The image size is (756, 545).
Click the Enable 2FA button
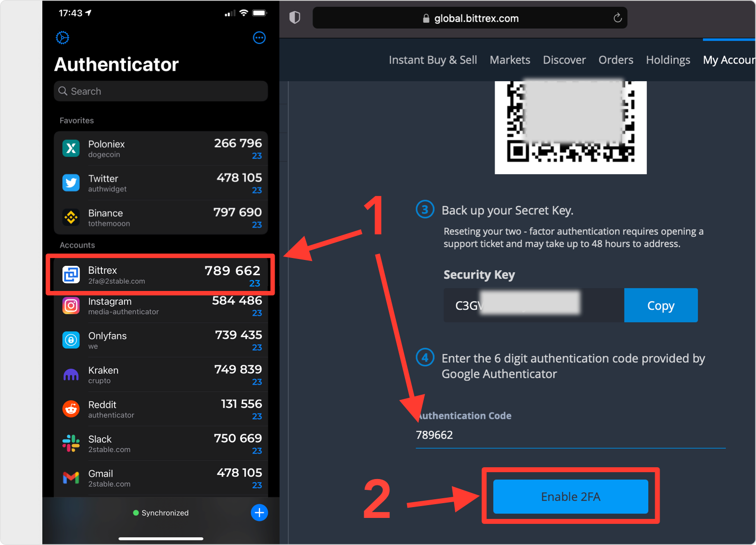570,496
